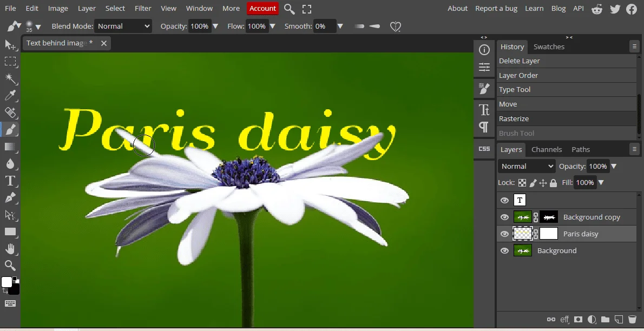
Task: Hide the Background copy layer
Action: pyautogui.click(x=505, y=217)
